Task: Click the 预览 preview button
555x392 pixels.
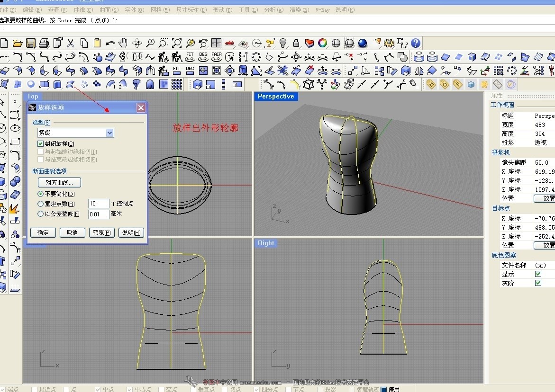Action: [x=101, y=232]
